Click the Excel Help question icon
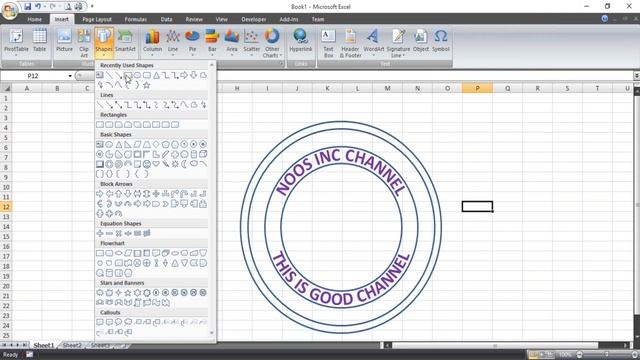Viewport: 640px width, 360px height. [604, 19]
